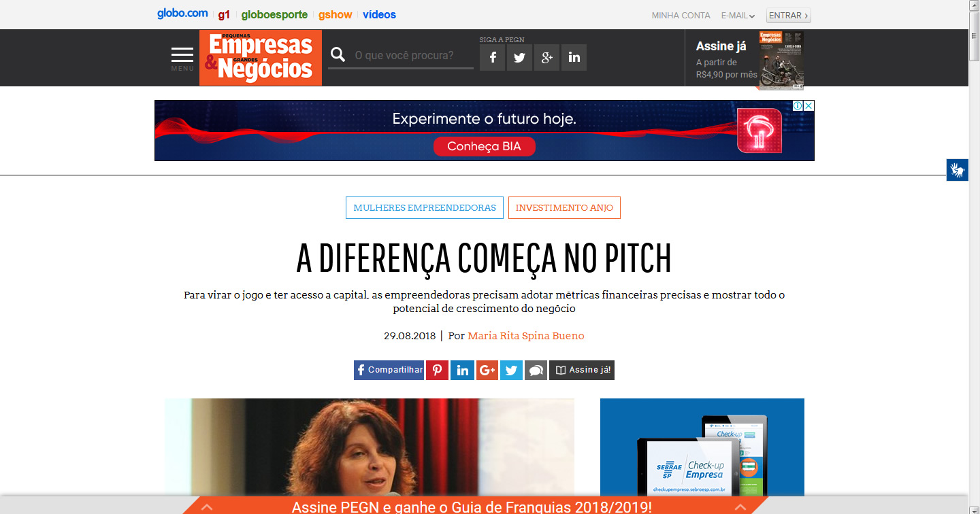Open the article comments bubble icon
Image resolution: width=980 pixels, height=514 pixels.
click(x=536, y=370)
